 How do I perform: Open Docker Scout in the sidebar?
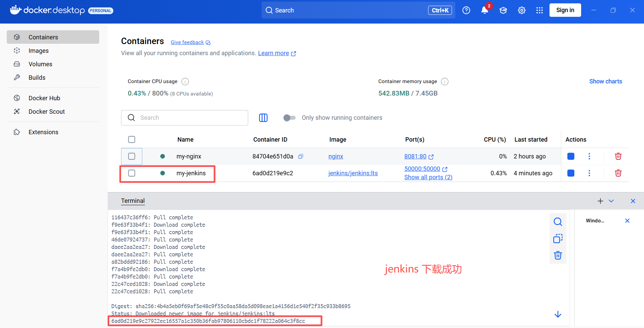[53, 111]
